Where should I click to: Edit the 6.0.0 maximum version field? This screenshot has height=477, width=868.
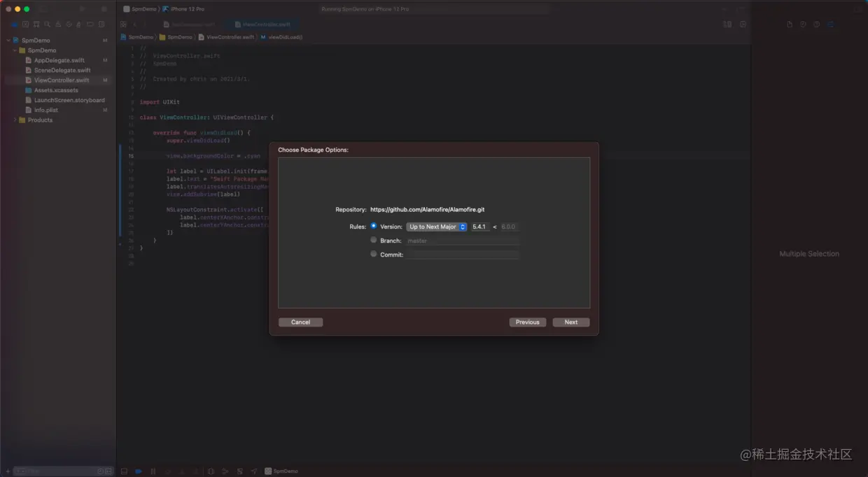[509, 227]
